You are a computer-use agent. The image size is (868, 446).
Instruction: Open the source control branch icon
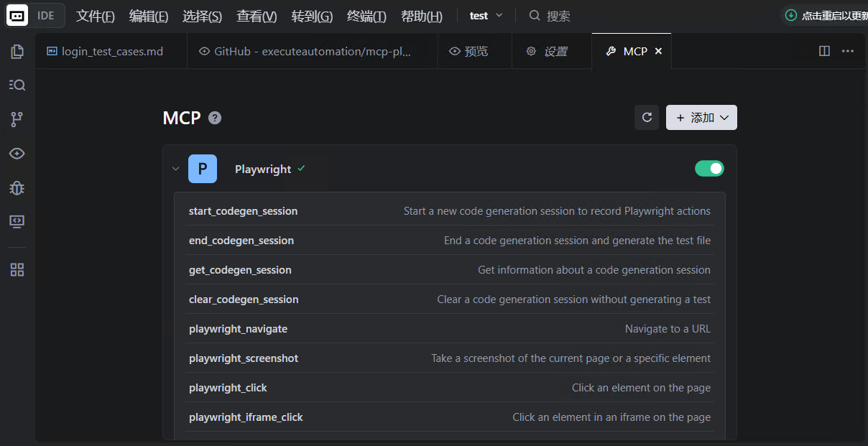point(17,119)
